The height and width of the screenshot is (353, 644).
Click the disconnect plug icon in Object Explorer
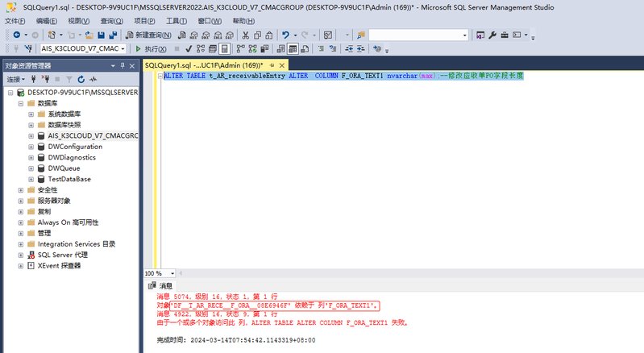(45, 79)
